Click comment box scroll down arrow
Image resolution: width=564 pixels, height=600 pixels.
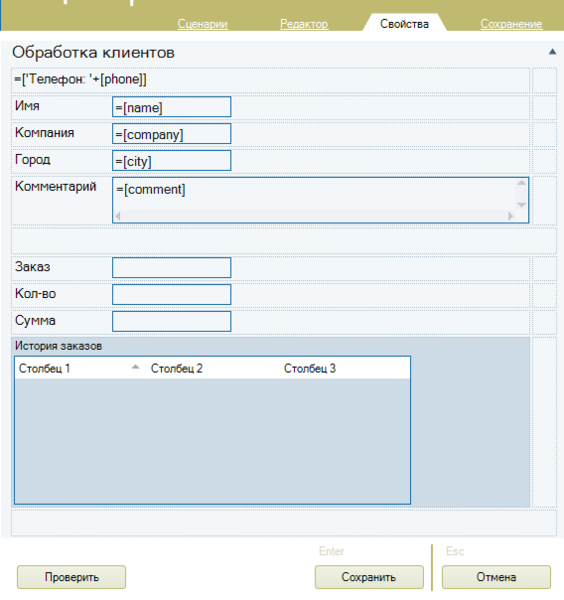(522, 205)
